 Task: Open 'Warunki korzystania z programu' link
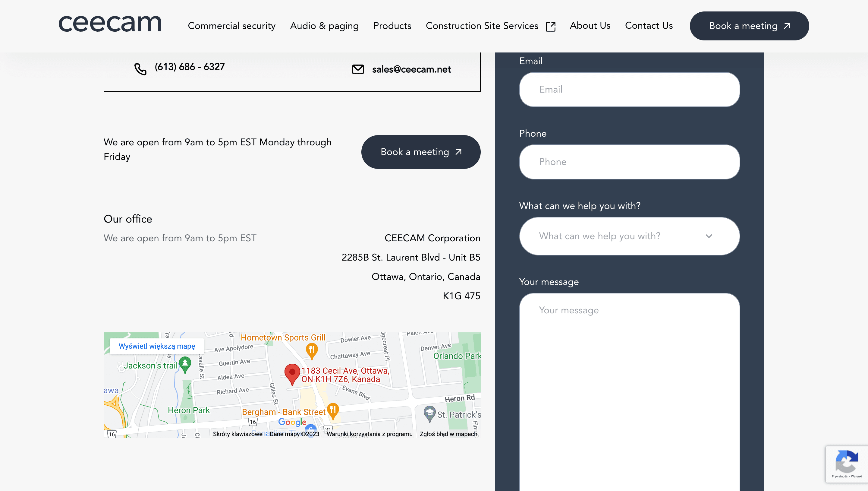pos(370,434)
